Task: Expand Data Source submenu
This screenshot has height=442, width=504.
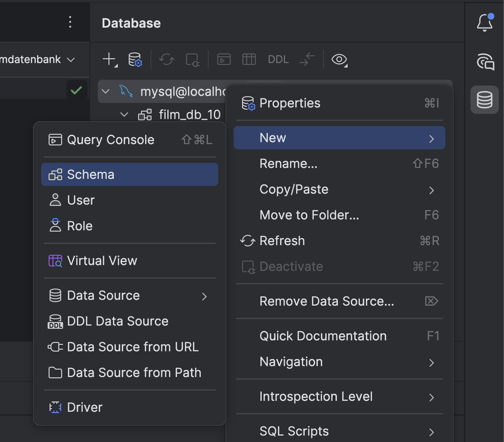Action: 130,295
